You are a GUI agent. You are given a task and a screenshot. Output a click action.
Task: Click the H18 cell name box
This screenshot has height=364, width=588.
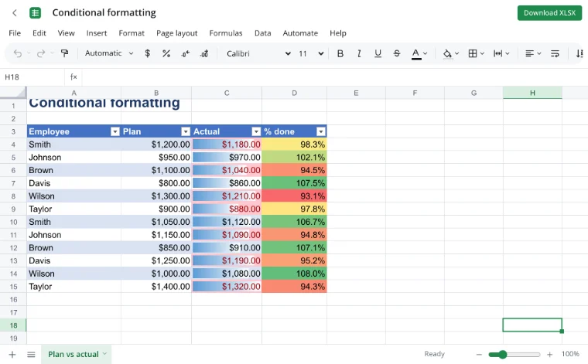[x=32, y=77]
